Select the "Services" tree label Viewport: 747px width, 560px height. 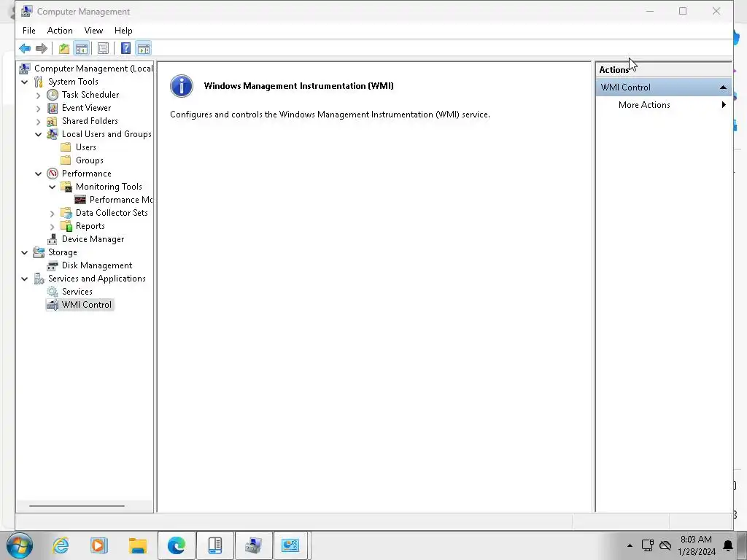pos(77,292)
